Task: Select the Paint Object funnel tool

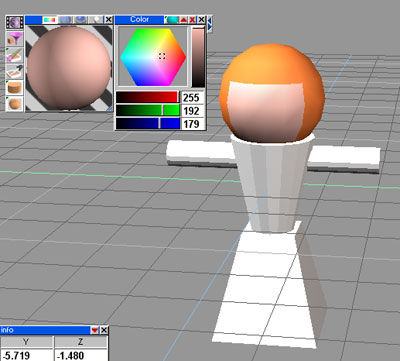Action: click(x=15, y=39)
